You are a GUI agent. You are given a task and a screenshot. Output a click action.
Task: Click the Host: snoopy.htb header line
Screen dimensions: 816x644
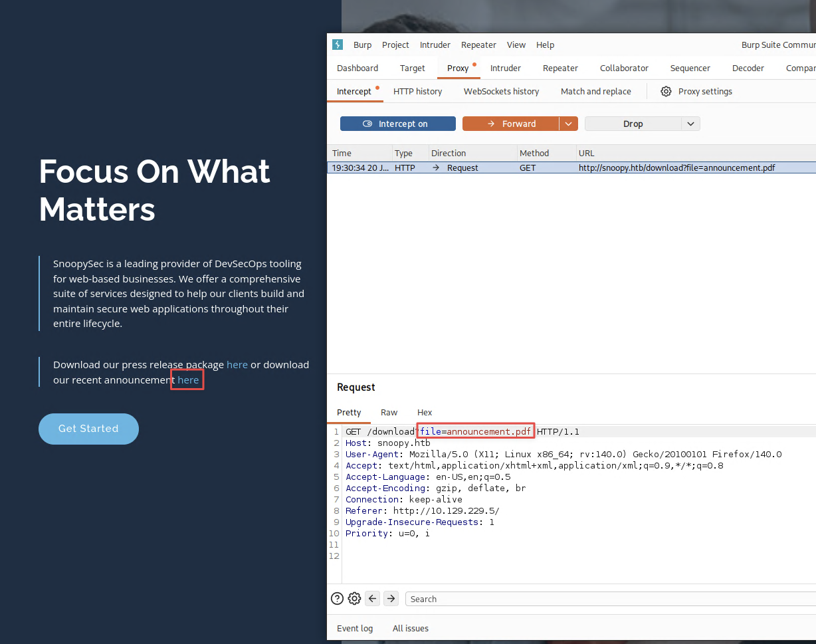pyautogui.click(x=388, y=443)
